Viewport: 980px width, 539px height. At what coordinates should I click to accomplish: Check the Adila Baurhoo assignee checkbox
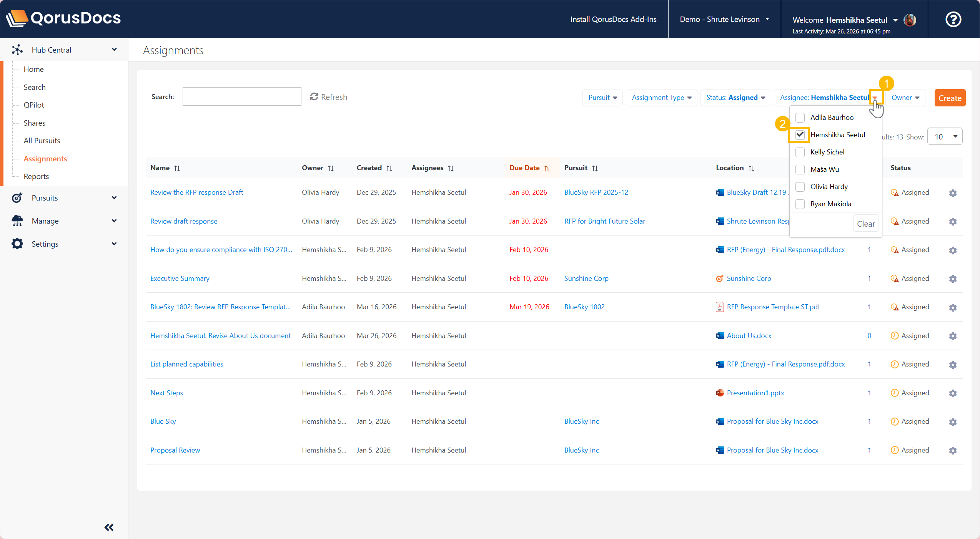point(800,118)
